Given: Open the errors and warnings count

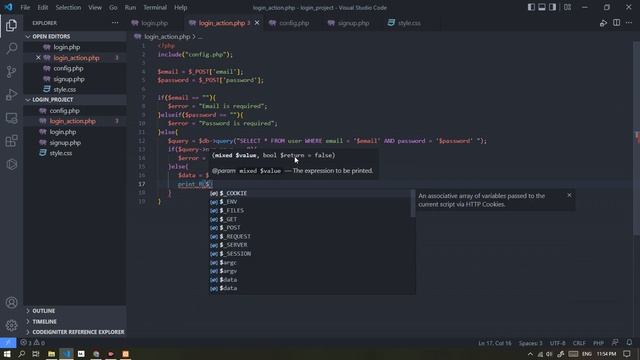Looking at the screenshot, I should (33, 343).
